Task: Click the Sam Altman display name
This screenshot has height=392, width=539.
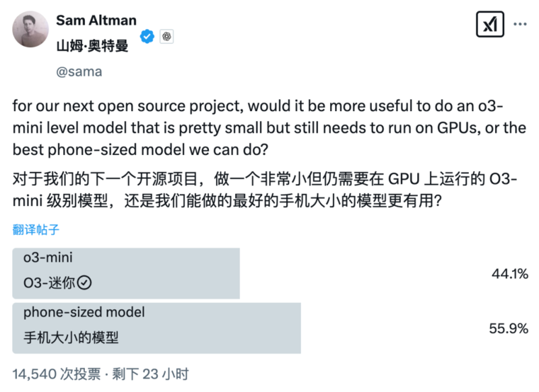Action: [x=96, y=21]
